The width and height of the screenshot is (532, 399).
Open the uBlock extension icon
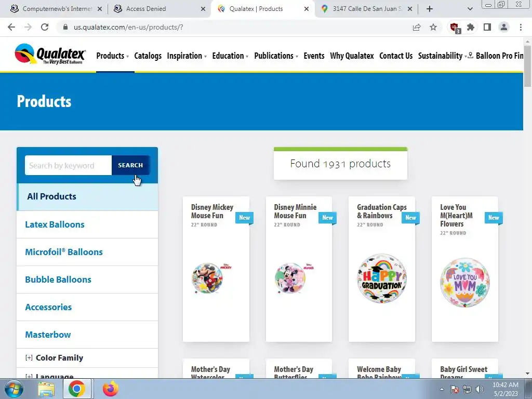pos(454,28)
